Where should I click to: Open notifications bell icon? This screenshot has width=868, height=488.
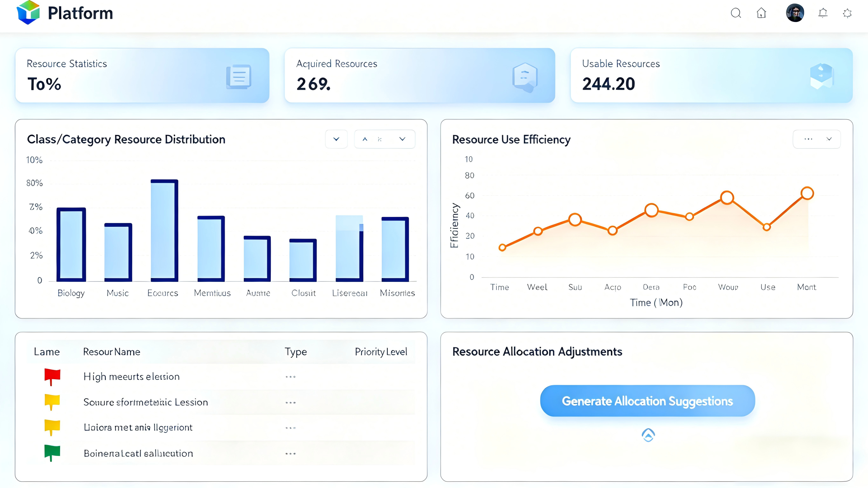click(x=823, y=13)
